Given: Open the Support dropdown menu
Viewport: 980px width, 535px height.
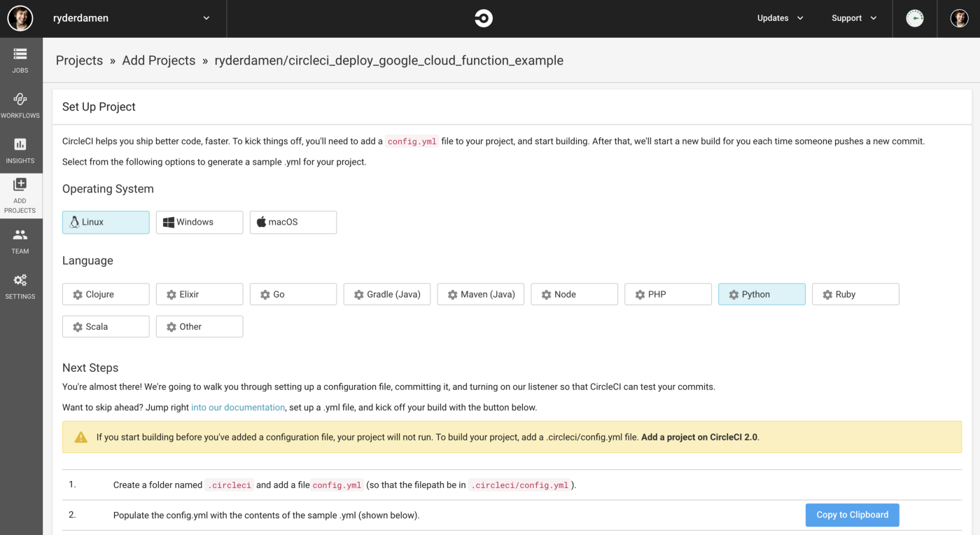Looking at the screenshot, I should point(854,18).
